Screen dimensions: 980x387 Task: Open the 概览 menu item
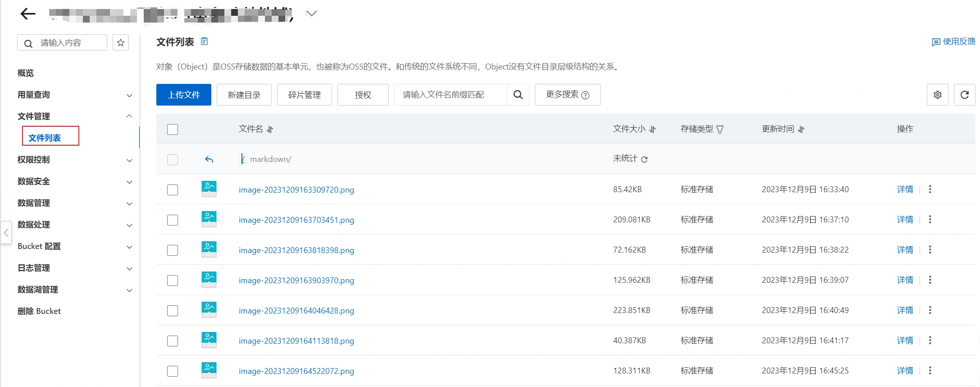[x=26, y=73]
